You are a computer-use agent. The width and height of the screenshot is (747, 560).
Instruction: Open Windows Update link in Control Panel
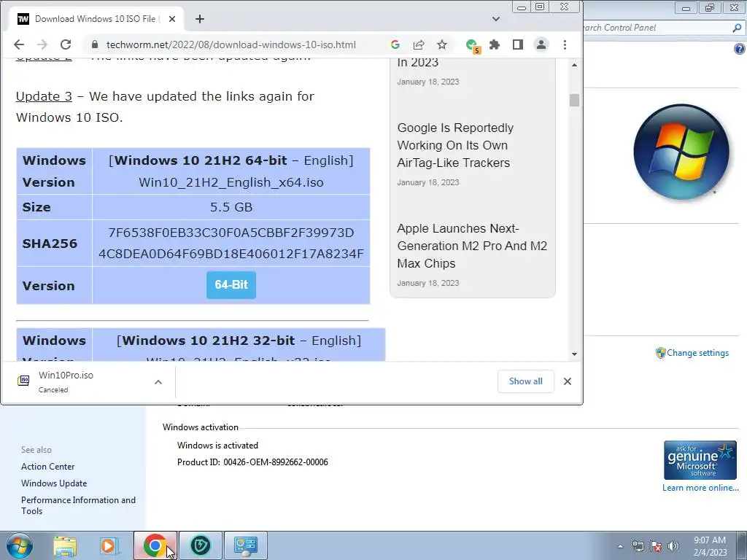click(x=54, y=483)
